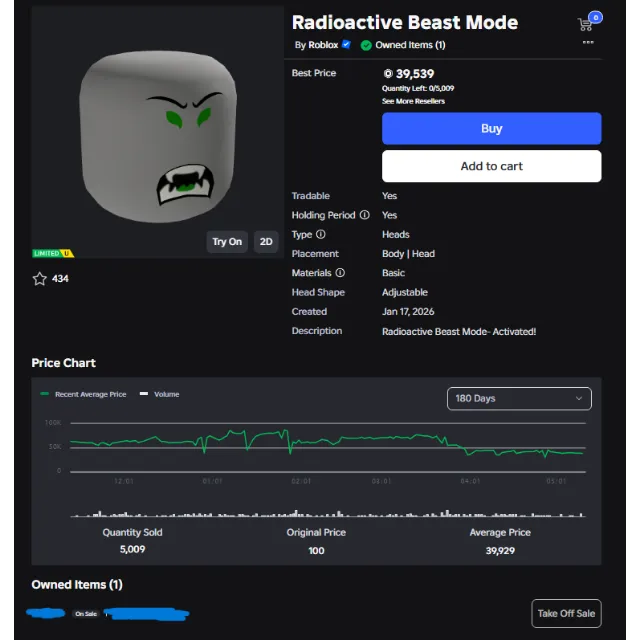640x640 pixels.
Task: Click the On Sale tag
Action: pyautogui.click(x=86, y=613)
